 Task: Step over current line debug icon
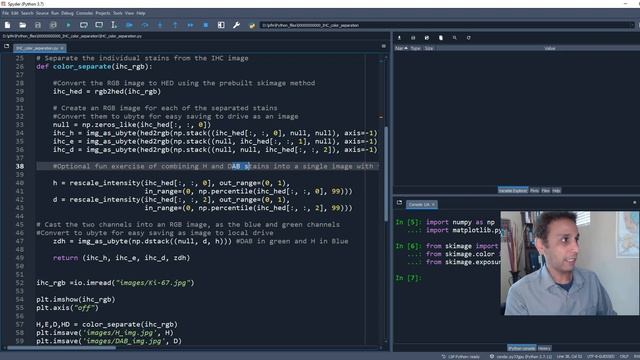pos(145,25)
